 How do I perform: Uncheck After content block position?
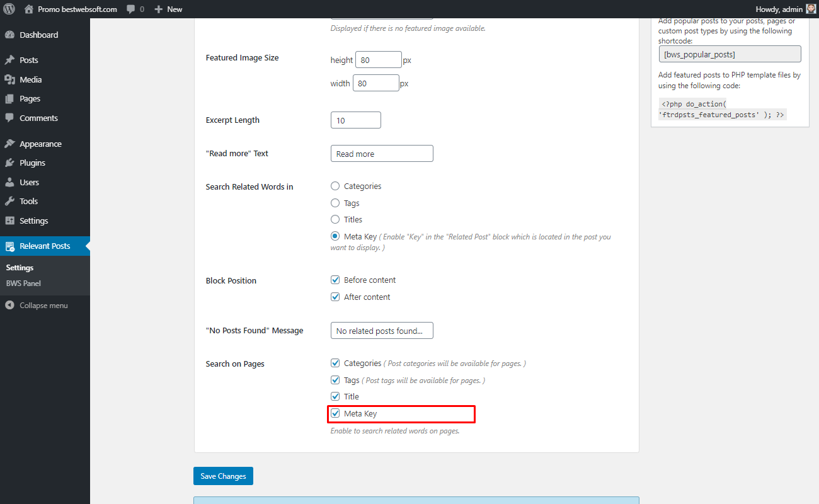pos(335,297)
